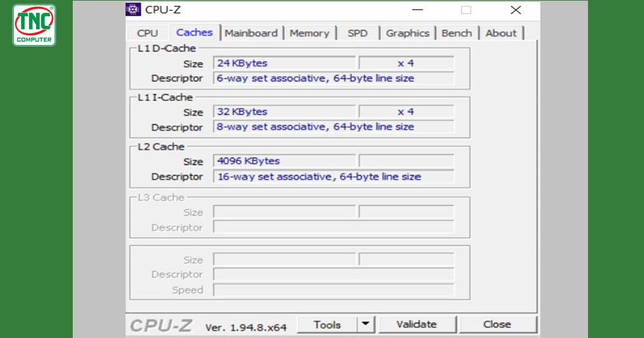Click the CPU-Z app icon in title bar
This screenshot has height=338, width=644.
click(x=133, y=10)
